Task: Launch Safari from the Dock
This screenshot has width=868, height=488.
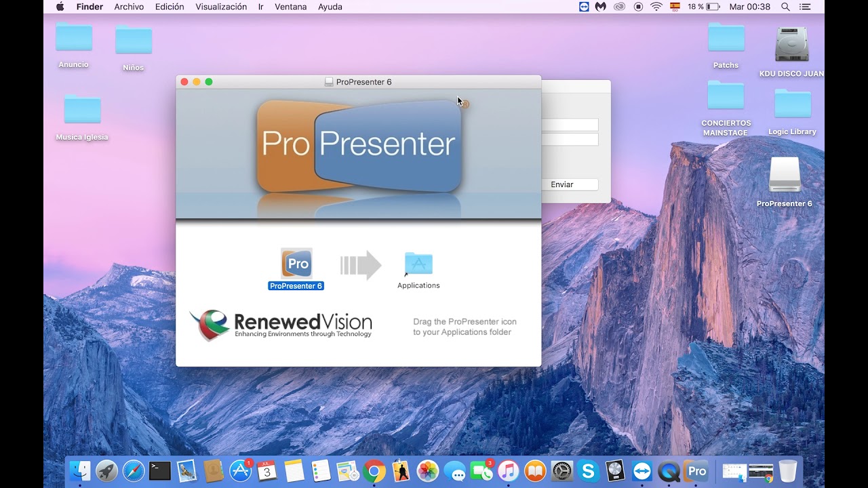Action: pyautogui.click(x=134, y=470)
